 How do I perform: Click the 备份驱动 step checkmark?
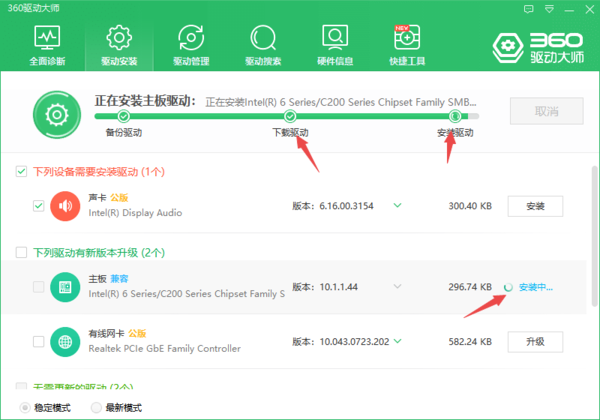(123, 116)
